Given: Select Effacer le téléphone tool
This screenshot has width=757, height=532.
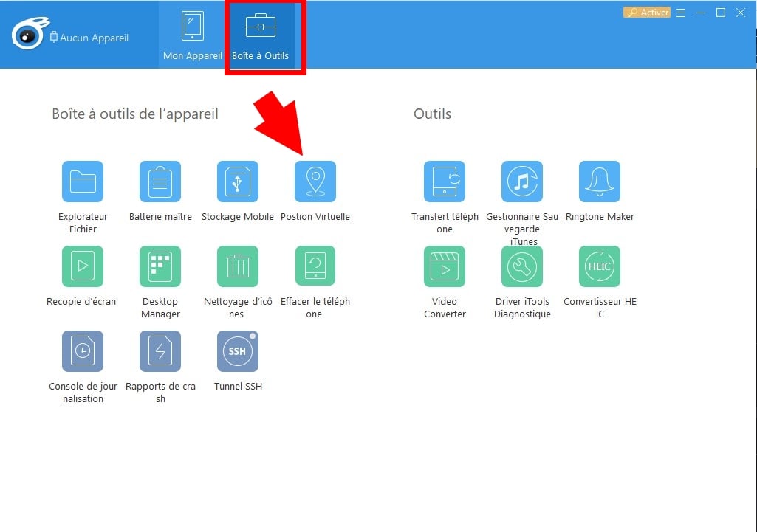Looking at the screenshot, I should point(315,266).
